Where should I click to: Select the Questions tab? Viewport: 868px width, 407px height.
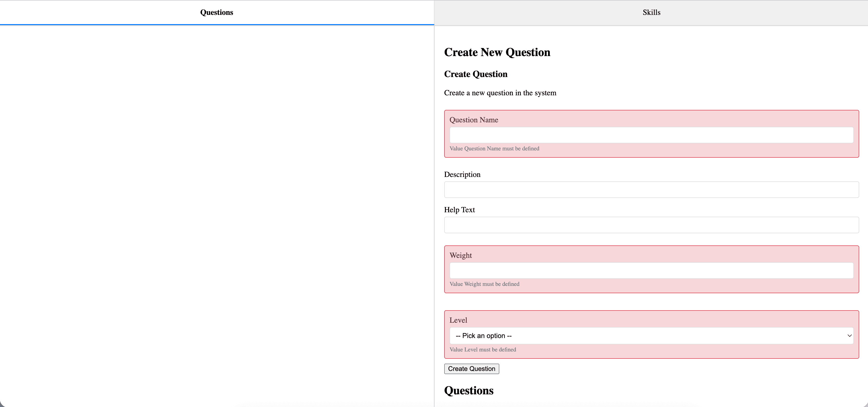point(217,12)
